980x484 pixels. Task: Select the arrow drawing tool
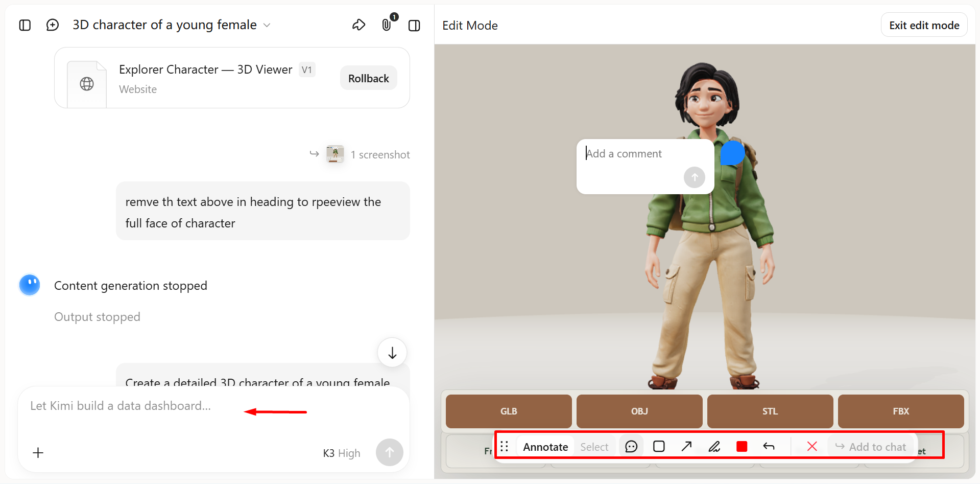[686, 447]
